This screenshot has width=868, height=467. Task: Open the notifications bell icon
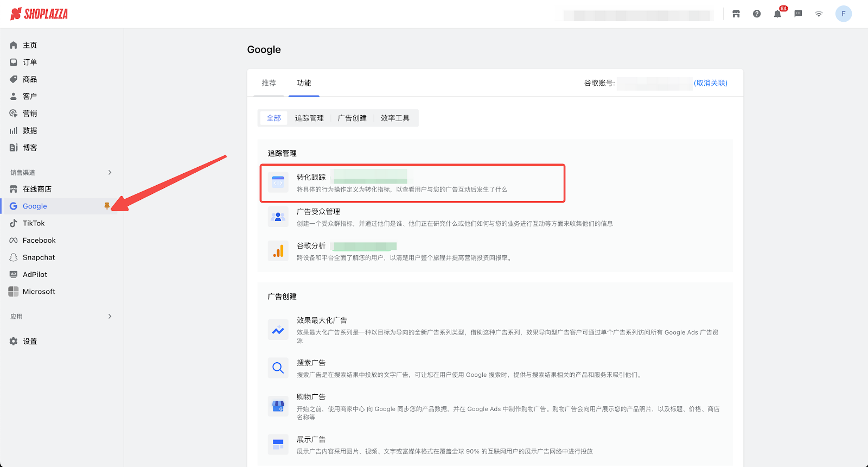(777, 14)
